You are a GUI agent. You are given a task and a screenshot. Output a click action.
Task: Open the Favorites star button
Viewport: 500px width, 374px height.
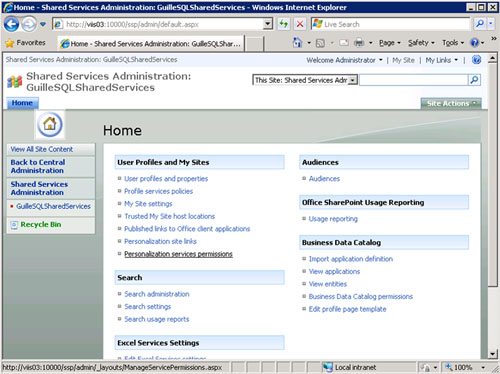click(26, 43)
